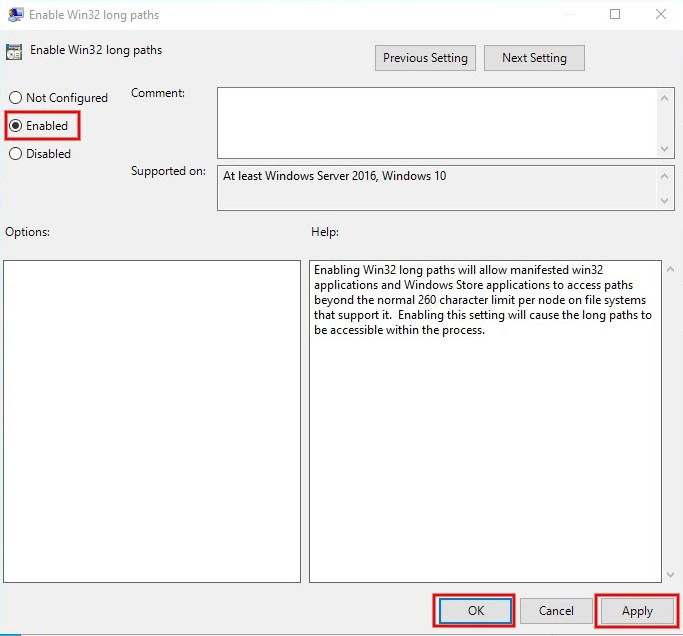Maximize the Enable Win32 long paths window
683x636 pixels.
click(x=615, y=14)
